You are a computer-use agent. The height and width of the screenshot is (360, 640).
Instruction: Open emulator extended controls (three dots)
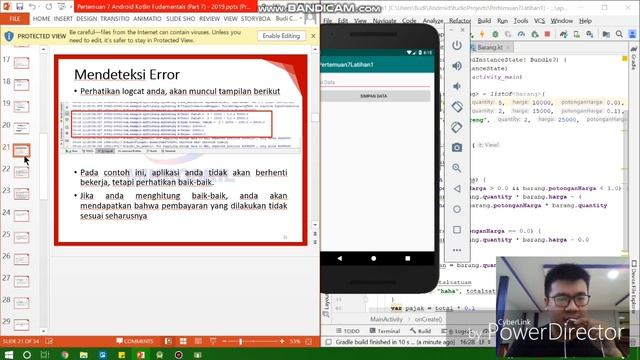point(457,250)
